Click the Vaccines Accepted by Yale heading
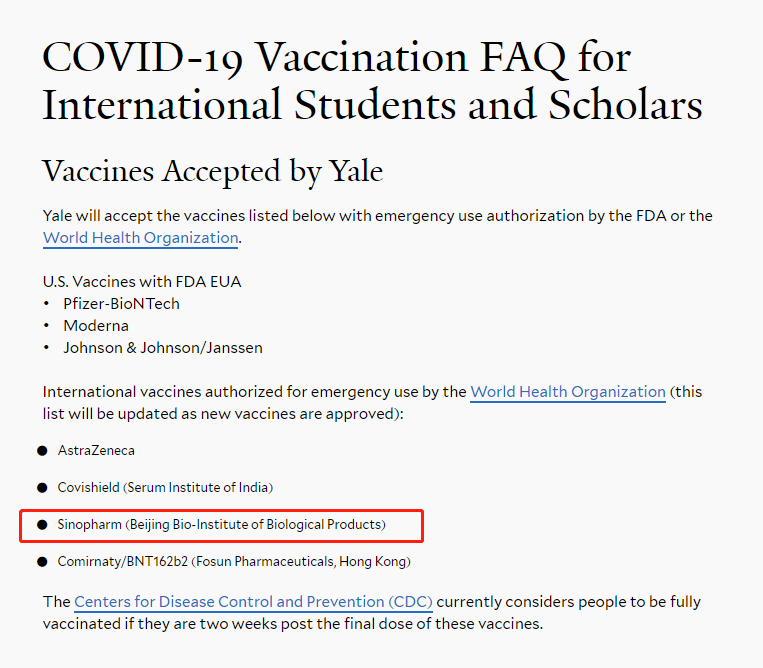Screen dimensions: 763x668 213,172
